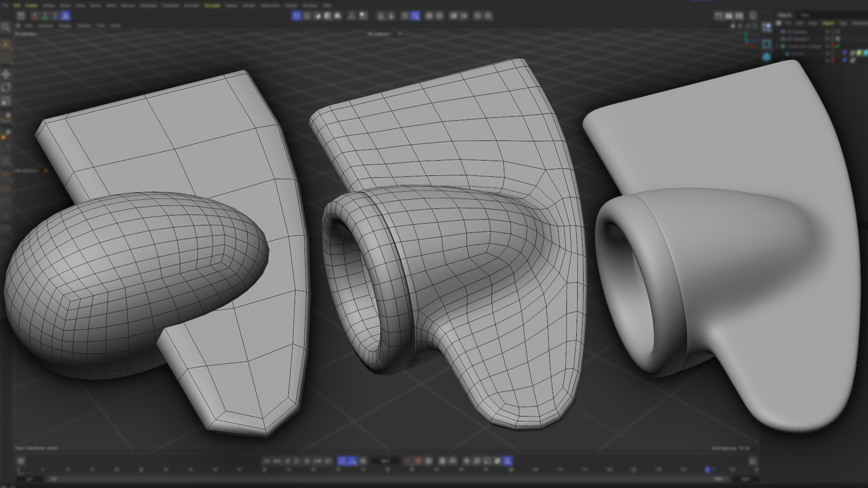Click the blue timeline playhead marker
Screen dimensions: 868x488
click(x=708, y=470)
